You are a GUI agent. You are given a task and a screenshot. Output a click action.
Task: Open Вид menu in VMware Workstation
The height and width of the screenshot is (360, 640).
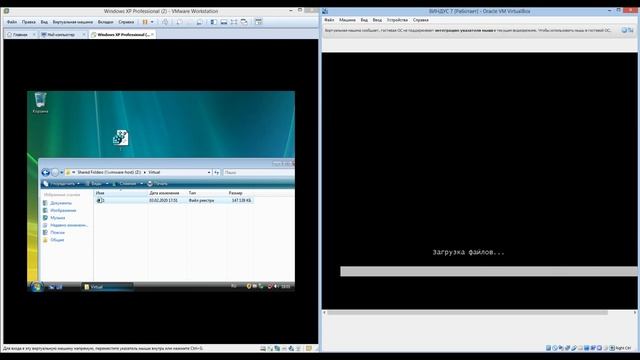pyautogui.click(x=44, y=22)
